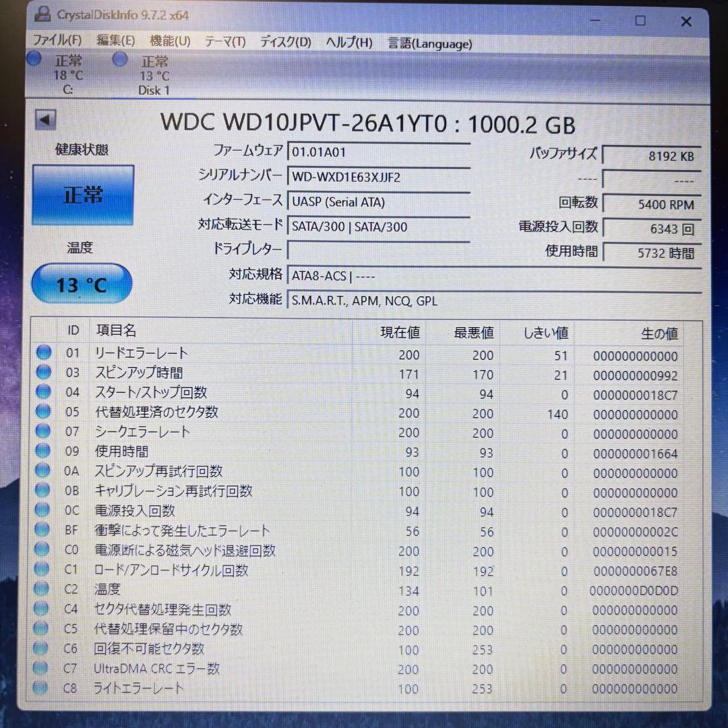Click the buffer size value 8192 KB
The image size is (728, 728).
coord(652,156)
